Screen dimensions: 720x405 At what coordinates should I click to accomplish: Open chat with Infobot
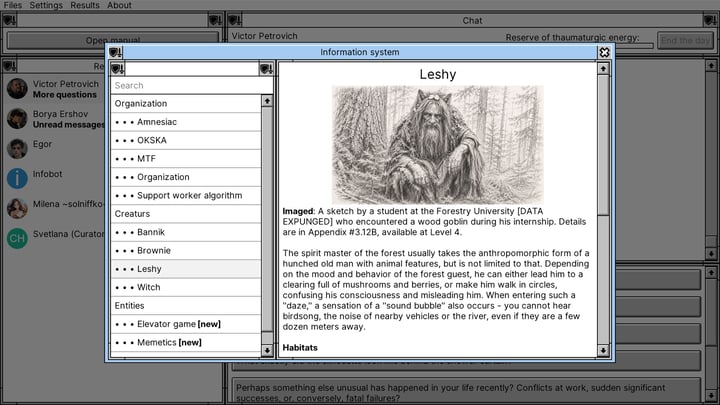click(x=56, y=179)
